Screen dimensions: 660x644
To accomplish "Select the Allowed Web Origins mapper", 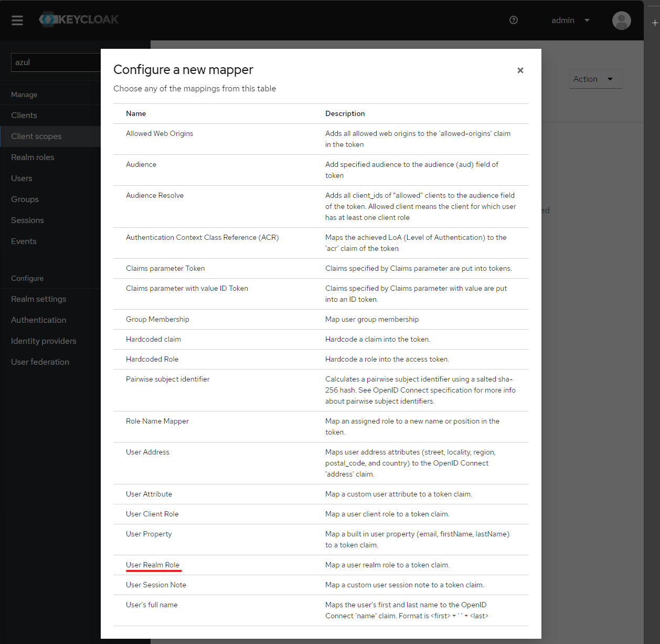I will pyautogui.click(x=159, y=133).
